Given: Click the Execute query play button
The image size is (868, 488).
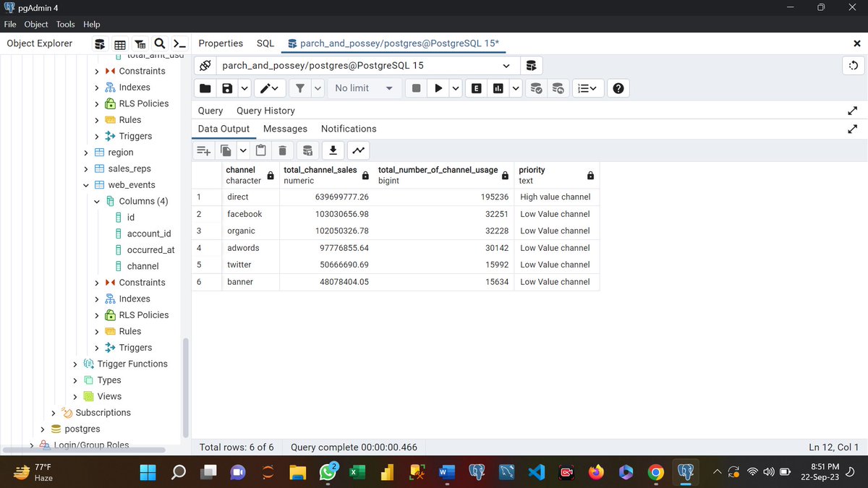Looking at the screenshot, I should click(x=438, y=88).
